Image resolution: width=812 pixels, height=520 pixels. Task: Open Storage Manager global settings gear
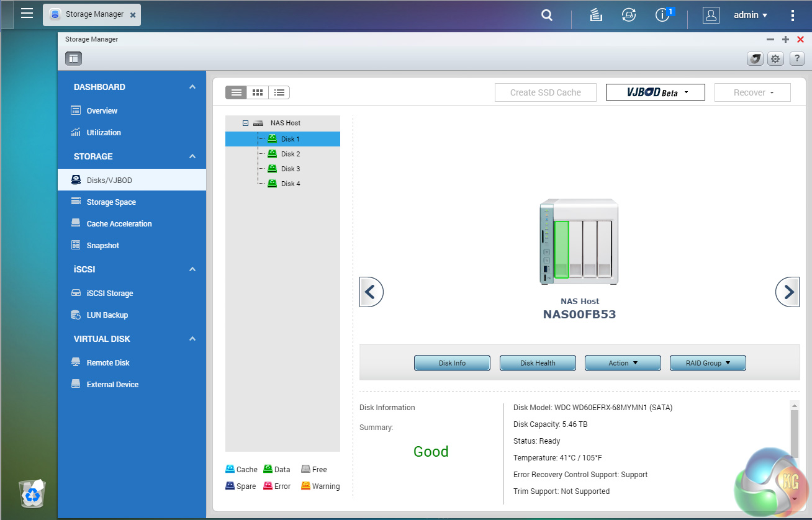click(x=775, y=59)
